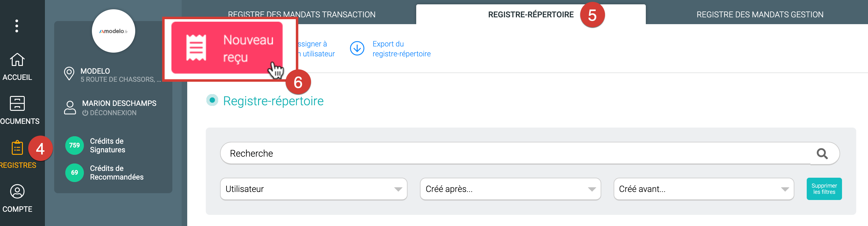The height and width of the screenshot is (226, 868).
Task: Select the Registre-répertoire radio indicator
Action: coord(212,100)
